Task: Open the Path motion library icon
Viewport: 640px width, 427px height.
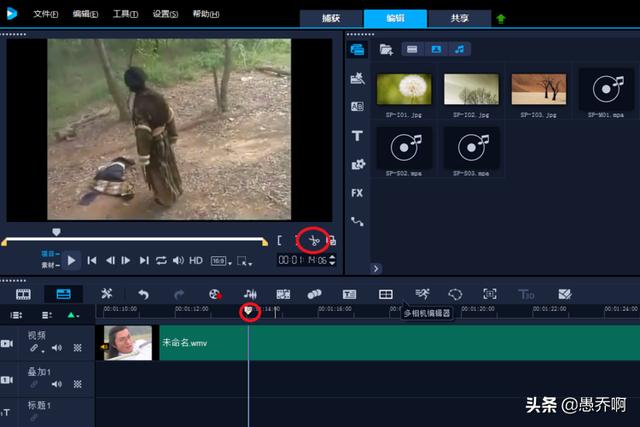Action: click(357, 221)
